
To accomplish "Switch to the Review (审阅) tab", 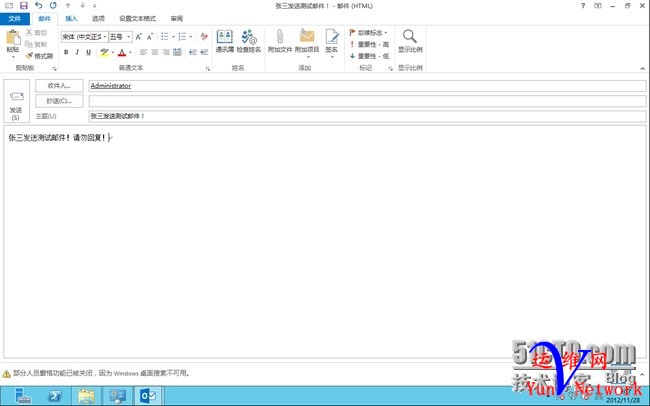I will tap(177, 19).
